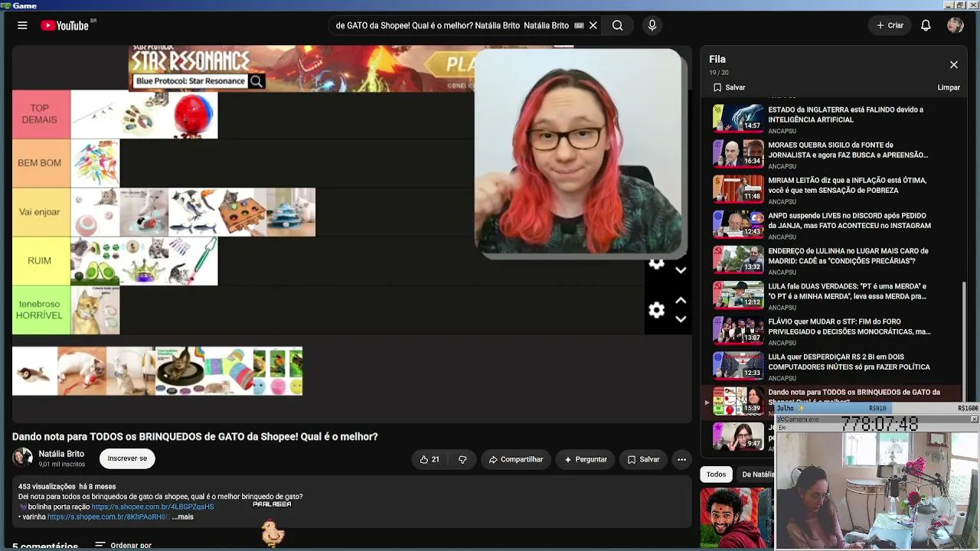Open the Natália Brito channel name
The width and height of the screenshot is (980, 551).
coord(61,454)
